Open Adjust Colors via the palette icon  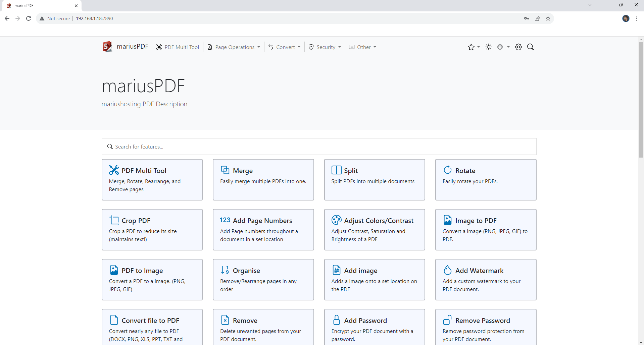tap(336, 220)
